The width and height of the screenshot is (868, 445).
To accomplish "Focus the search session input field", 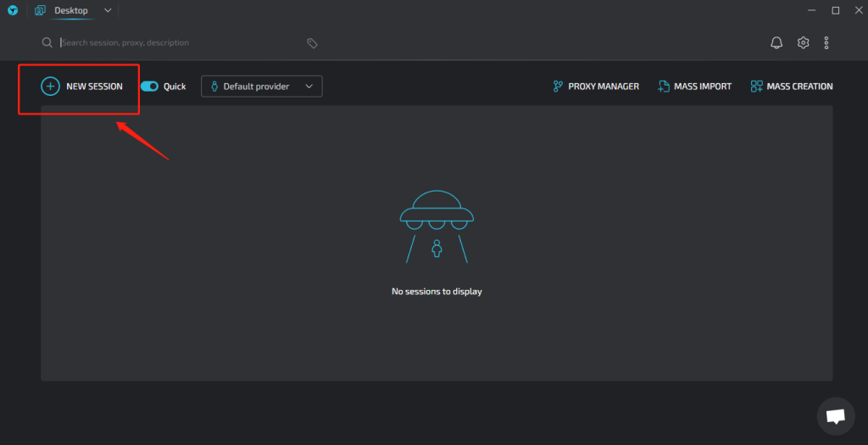I will [x=178, y=43].
